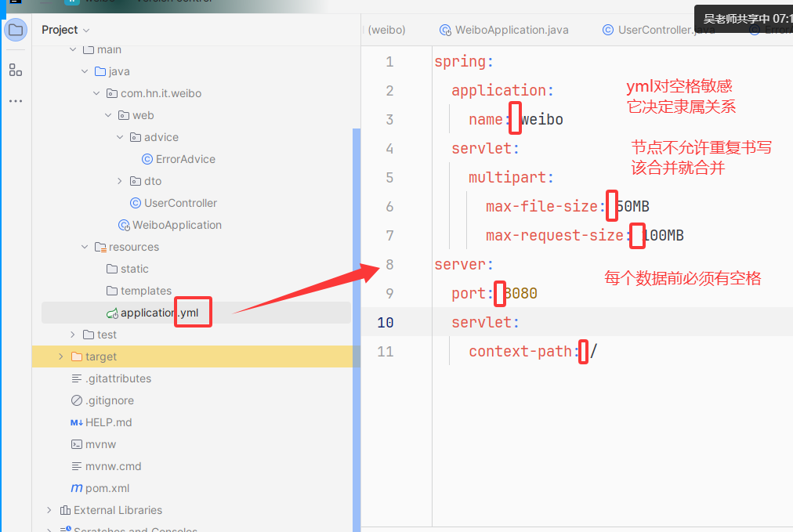The image size is (793, 532).
Task: Show more tool windows ellipsis
Action: 16,101
